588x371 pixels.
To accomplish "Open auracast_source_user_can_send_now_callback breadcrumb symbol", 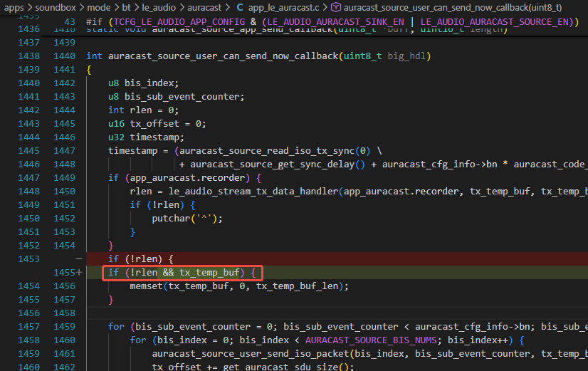I will coord(453,7).
